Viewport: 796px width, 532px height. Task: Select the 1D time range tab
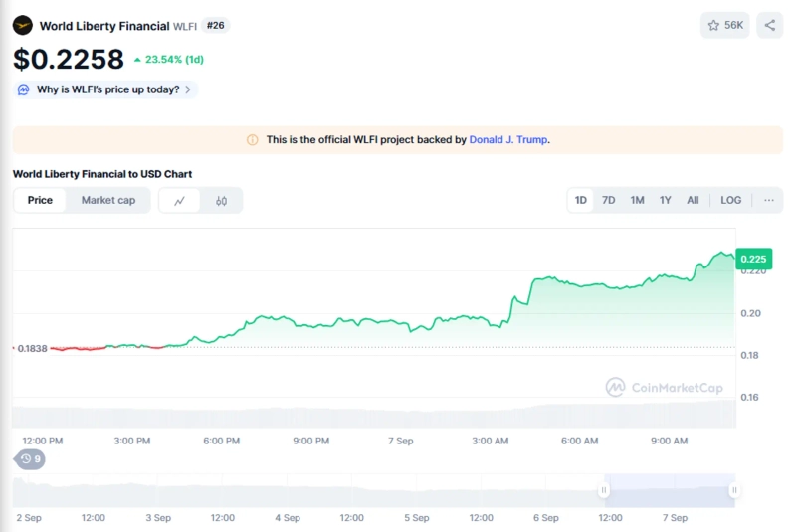pos(581,200)
